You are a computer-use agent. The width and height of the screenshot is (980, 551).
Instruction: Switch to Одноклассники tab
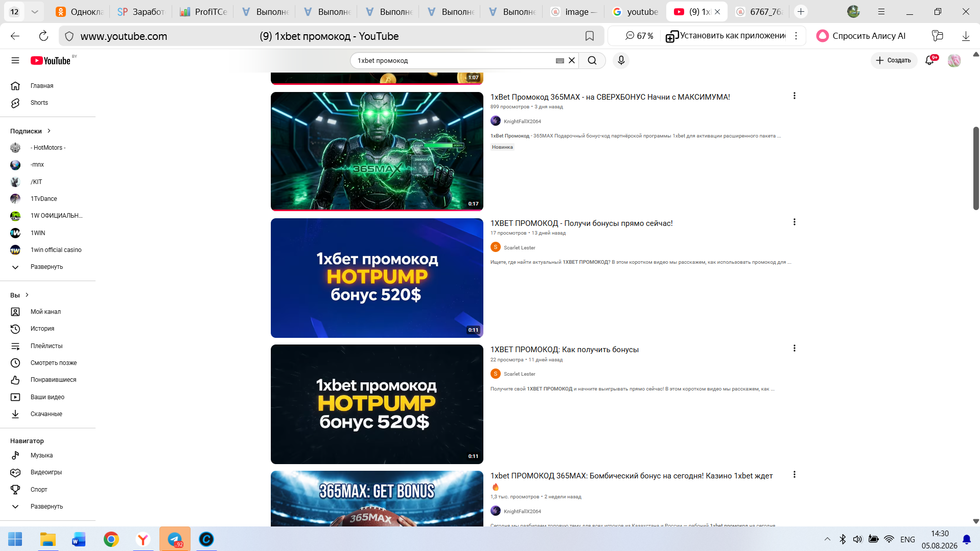pos(80,12)
